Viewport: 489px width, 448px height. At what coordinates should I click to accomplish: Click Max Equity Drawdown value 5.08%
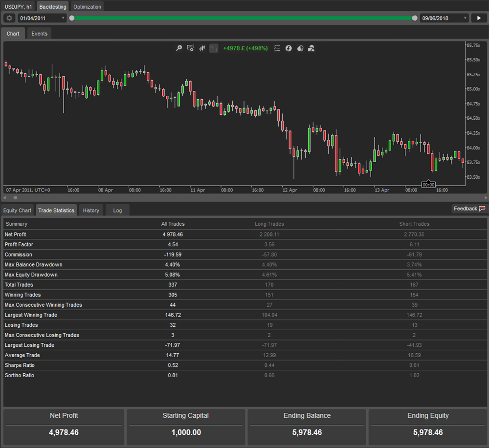173,275
